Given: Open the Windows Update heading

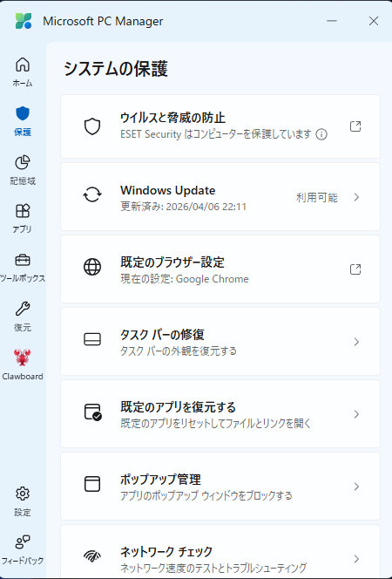Looking at the screenshot, I should pyautogui.click(x=168, y=190).
